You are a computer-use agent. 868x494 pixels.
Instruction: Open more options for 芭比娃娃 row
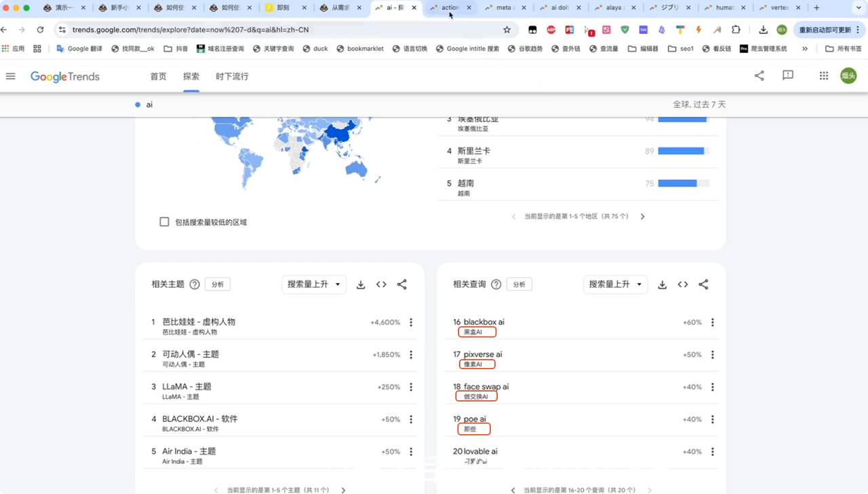click(x=411, y=322)
